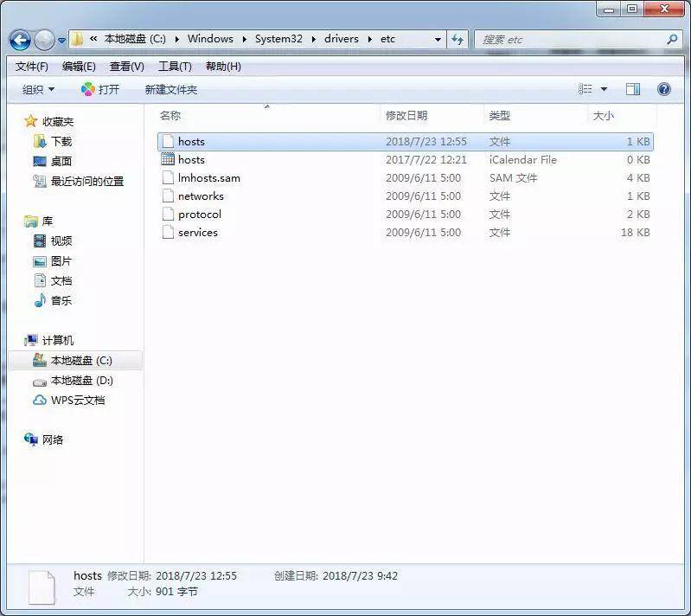Select 库 libraries node
This screenshot has height=616, width=691.
39,221
